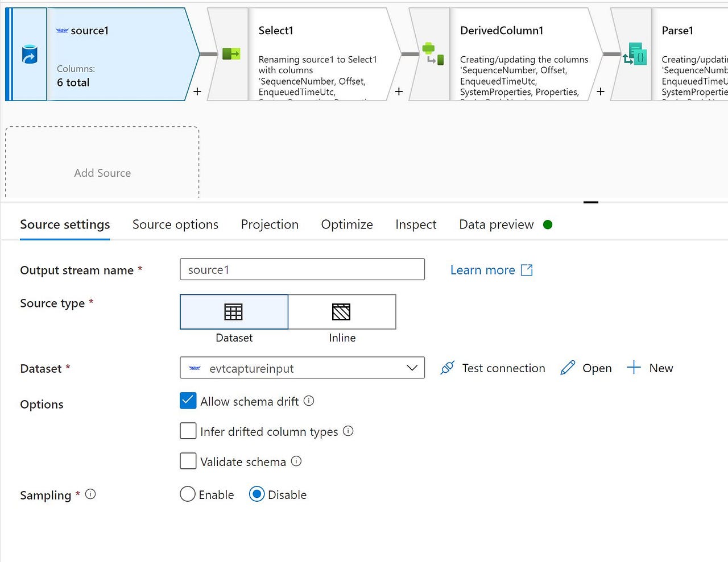
Task: Click the DerivedColumn1 transformation icon
Action: (x=431, y=53)
